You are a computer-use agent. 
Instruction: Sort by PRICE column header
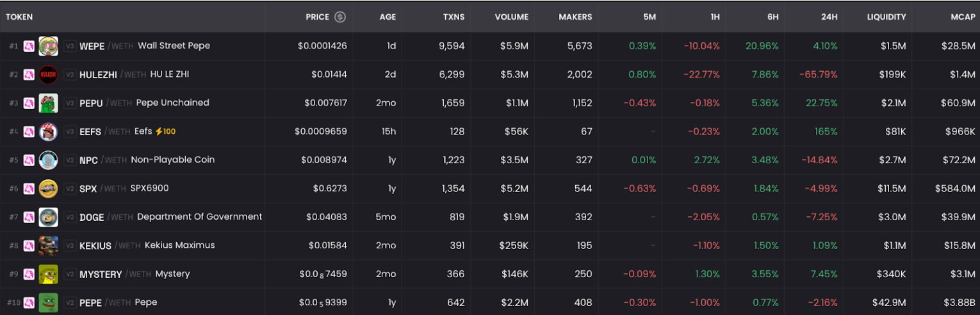pos(317,17)
